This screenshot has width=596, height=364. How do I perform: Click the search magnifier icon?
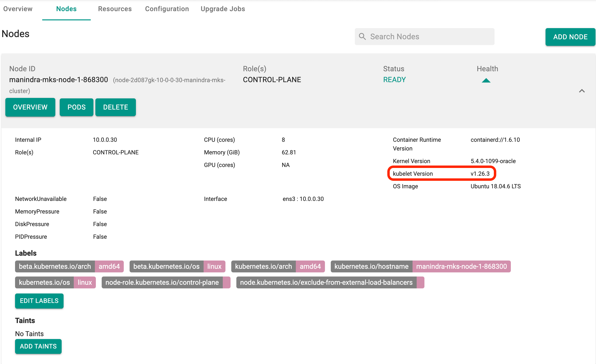[x=362, y=37]
